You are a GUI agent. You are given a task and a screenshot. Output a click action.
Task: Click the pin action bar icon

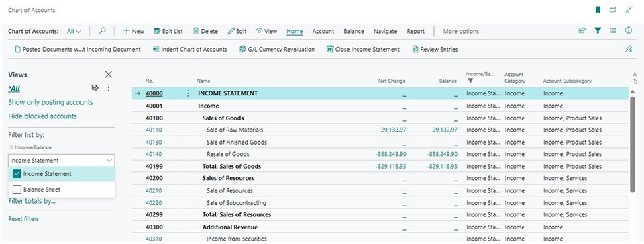pos(629,49)
